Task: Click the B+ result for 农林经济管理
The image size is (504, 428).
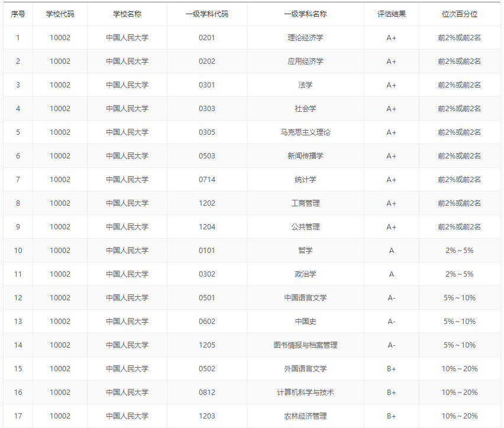Action: point(392,416)
